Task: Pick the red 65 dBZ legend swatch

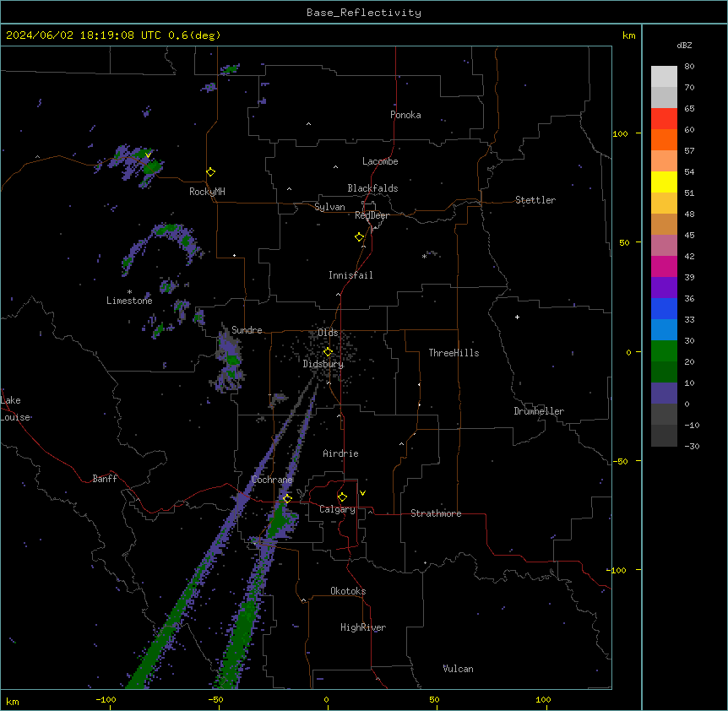Action: click(664, 119)
